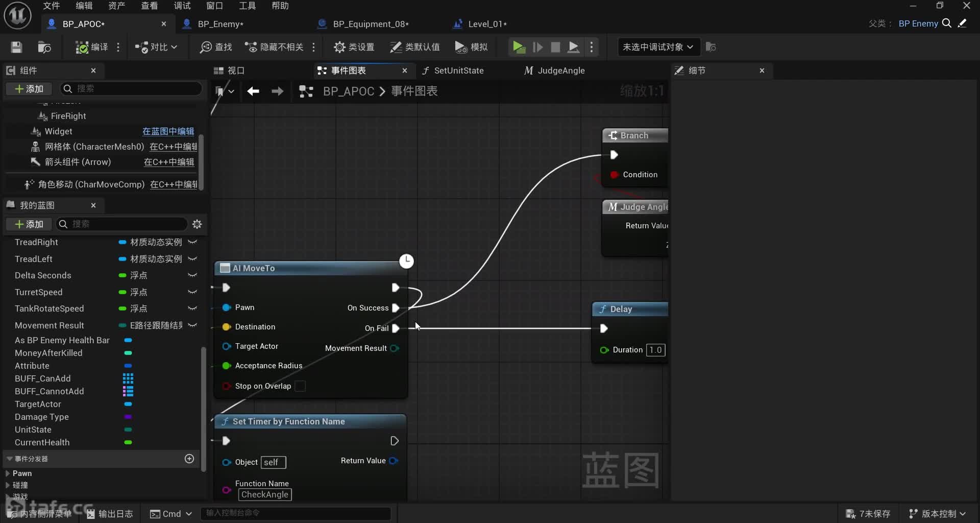Click 添加 button in components panel
The width and height of the screenshot is (980, 523).
[x=29, y=89]
